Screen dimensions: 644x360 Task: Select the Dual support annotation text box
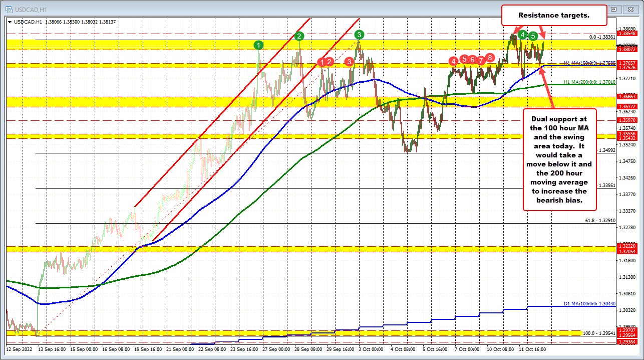pyautogui.click(x=559, y=159)
